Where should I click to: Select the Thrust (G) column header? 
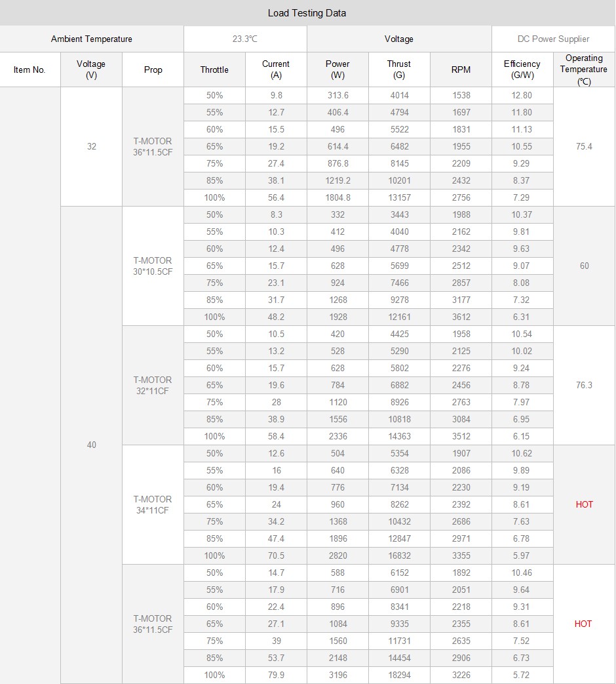(x=399, y=70)
